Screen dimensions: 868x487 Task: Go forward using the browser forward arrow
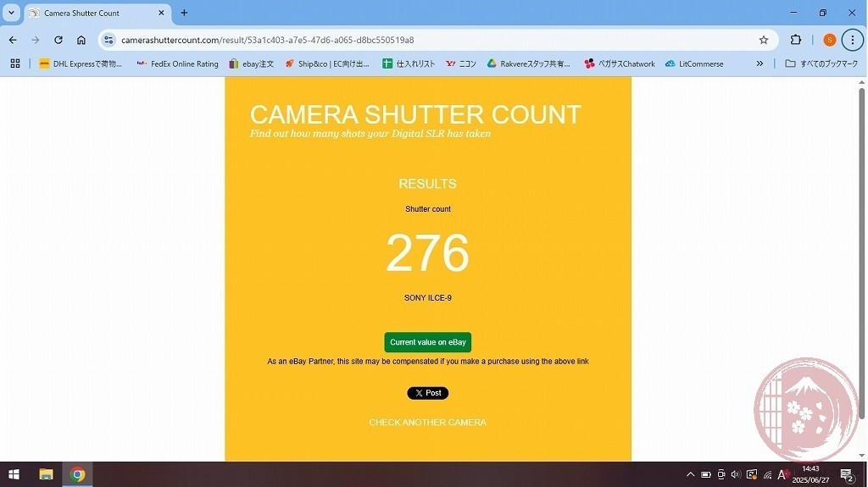pyautogui.click(x=36, y=40)
